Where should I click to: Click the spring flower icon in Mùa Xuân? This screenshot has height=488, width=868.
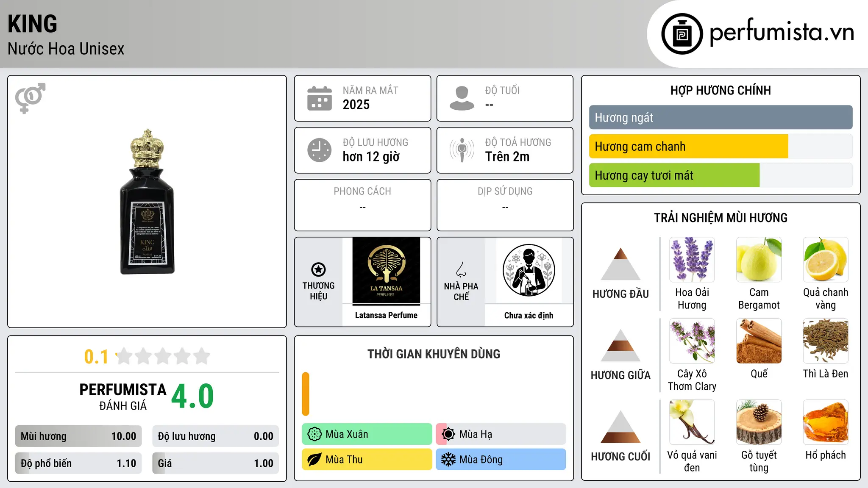tap(314, 434)
